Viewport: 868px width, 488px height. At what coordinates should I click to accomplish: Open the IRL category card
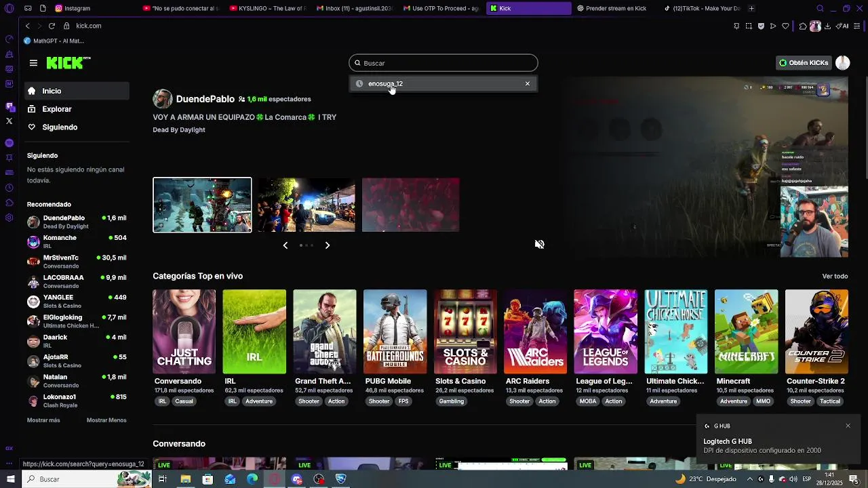pos(254,332)
